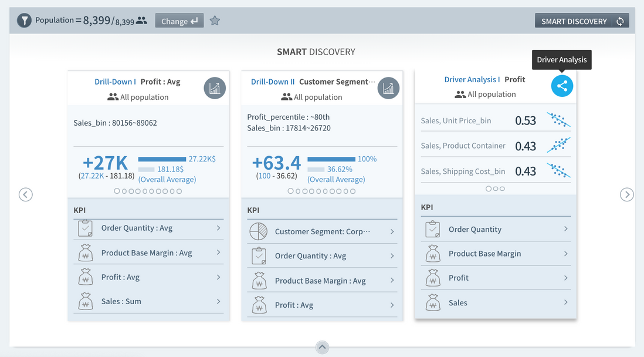Expand Sales in Driver Analysis card
Screen dimensions: 644x357
[x=496, y=303]
